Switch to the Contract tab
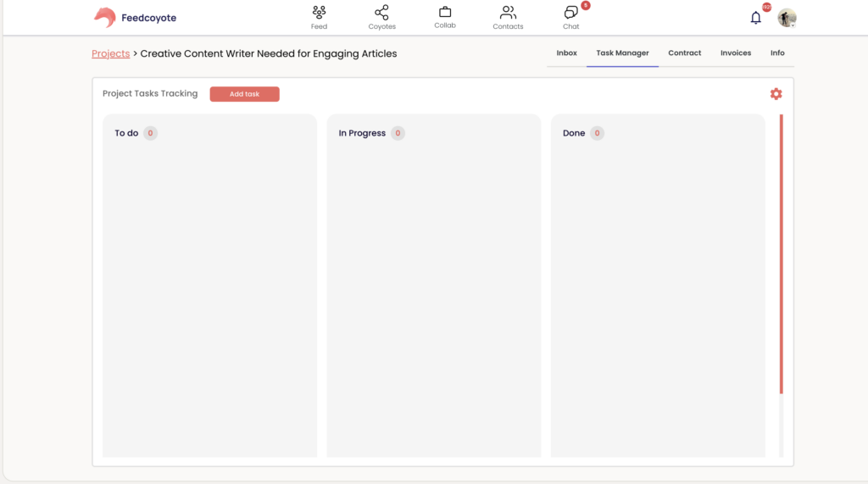Screen dimensions: 868x484 click(684, 53)
